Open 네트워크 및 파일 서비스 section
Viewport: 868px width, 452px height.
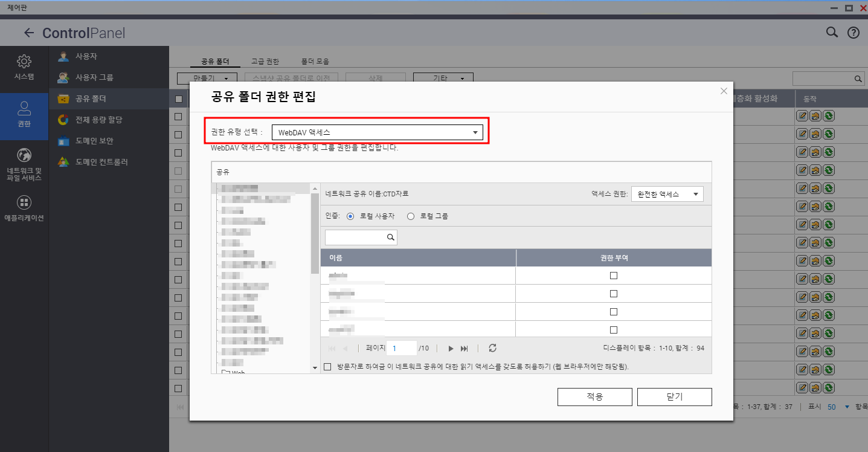(x=24, y=164)
